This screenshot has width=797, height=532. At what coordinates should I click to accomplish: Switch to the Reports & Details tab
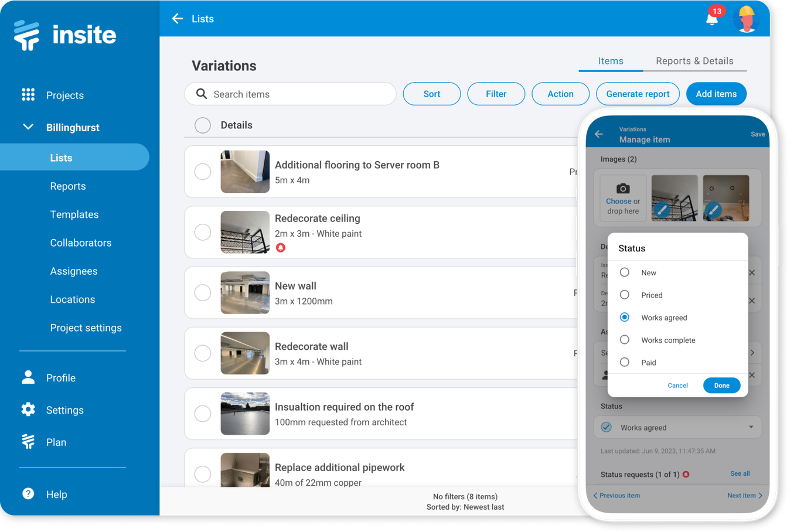coord(695,60)
